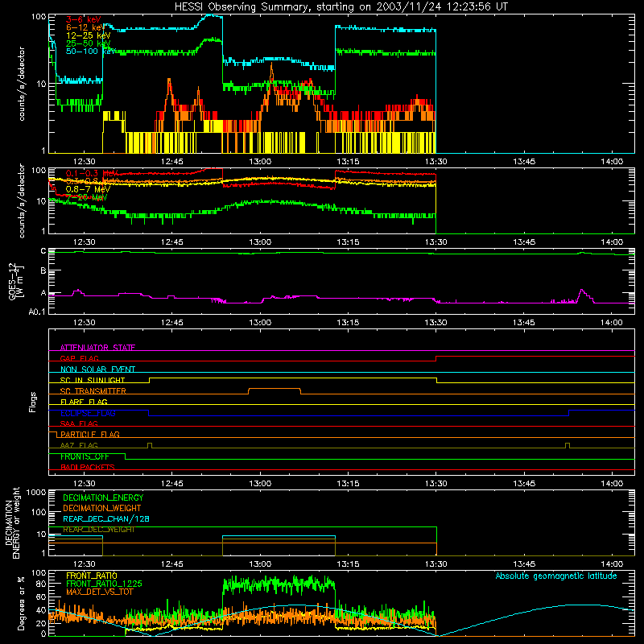Select the green FRONTS_OFF label
Viewport: 644px width, 644px height.
85,456
